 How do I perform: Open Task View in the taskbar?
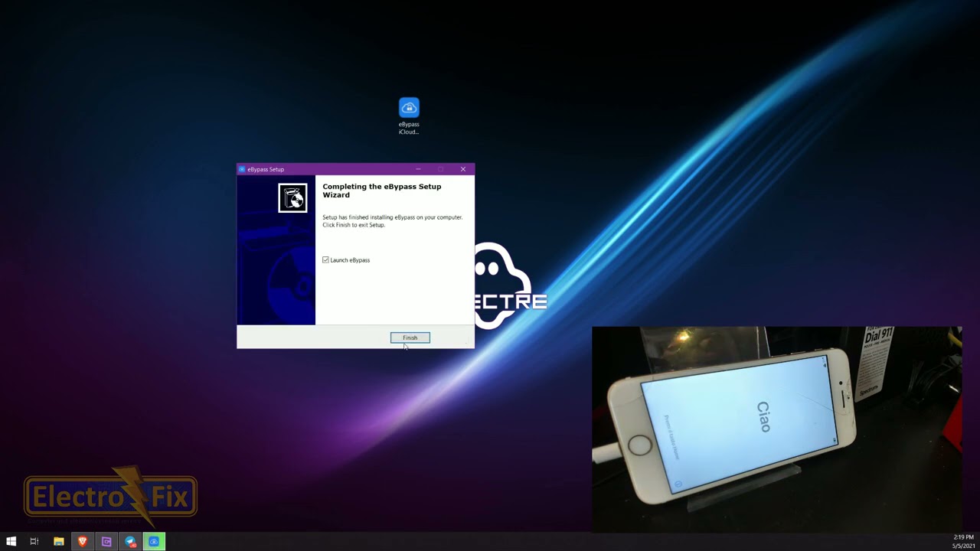(x=34, y=542)
